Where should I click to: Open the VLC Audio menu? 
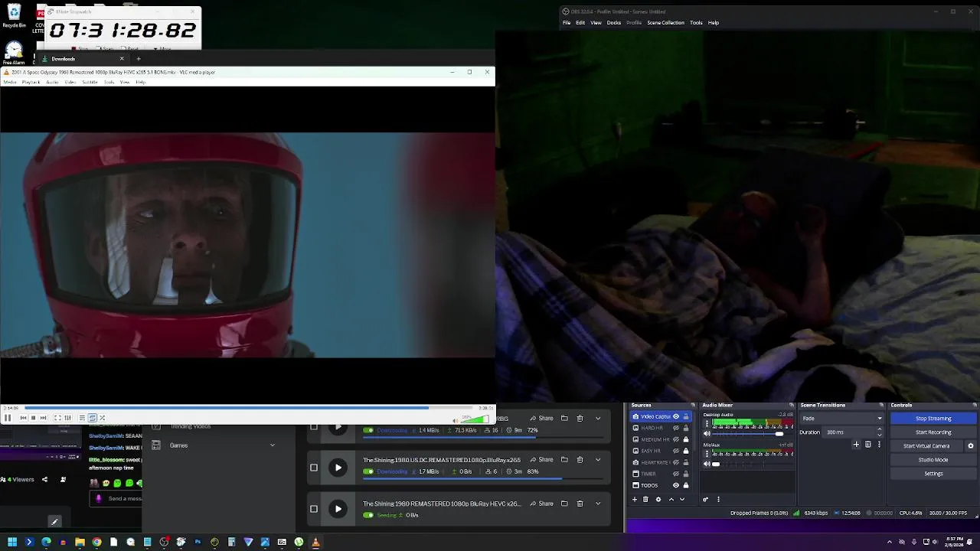coord(52,82)
